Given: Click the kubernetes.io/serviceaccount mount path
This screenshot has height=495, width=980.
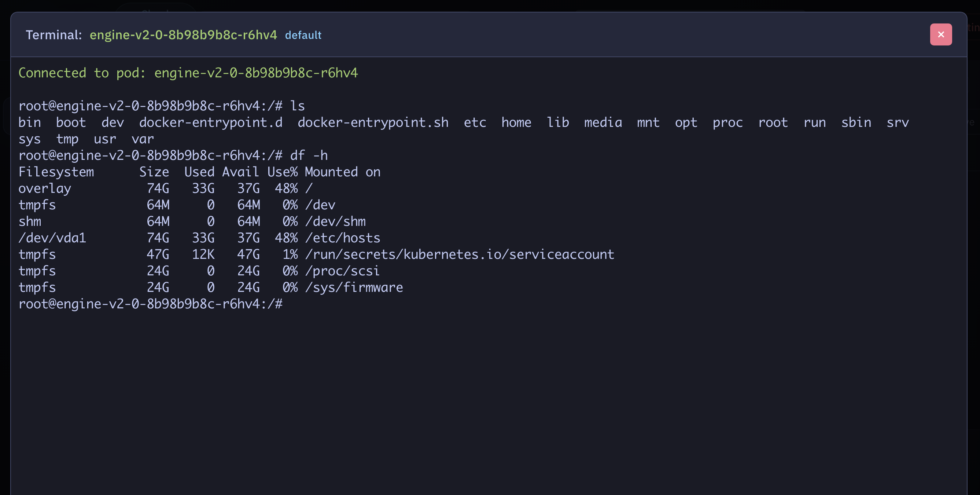Looking at the screenshot, I should click(460, 254).
